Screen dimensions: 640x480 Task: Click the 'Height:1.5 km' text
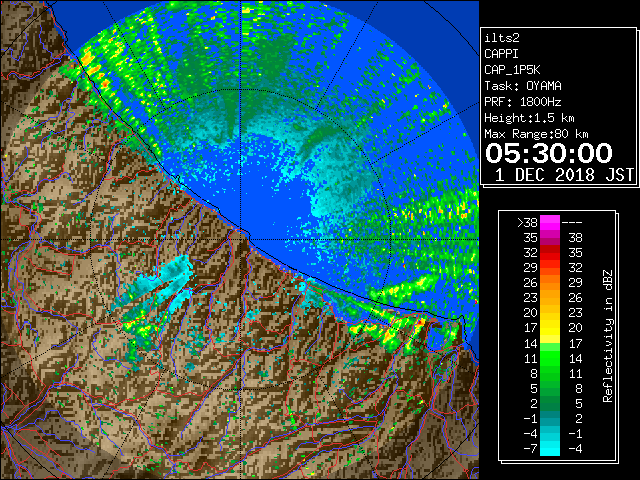pyautogui.click(x=529, y=118)
